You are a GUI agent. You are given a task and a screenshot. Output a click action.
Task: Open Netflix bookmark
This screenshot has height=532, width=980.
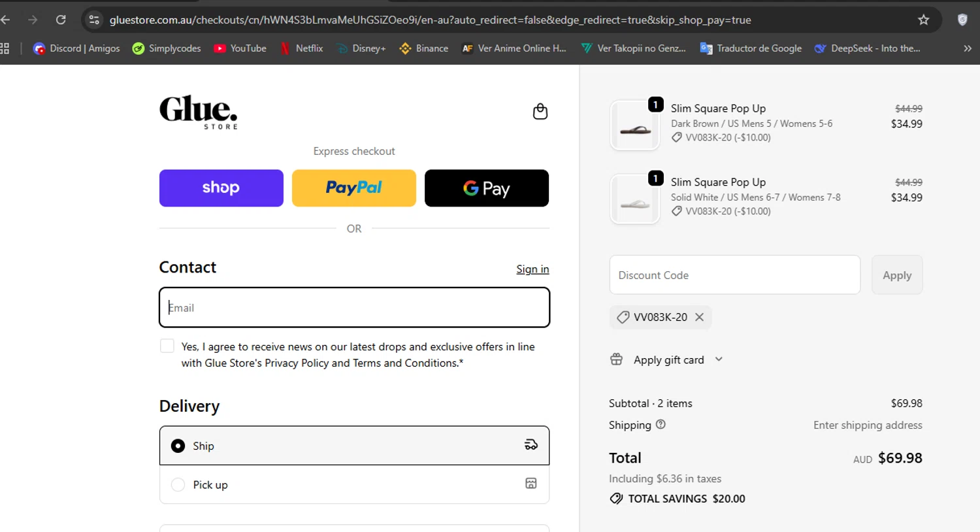click(x=301, y=48)
